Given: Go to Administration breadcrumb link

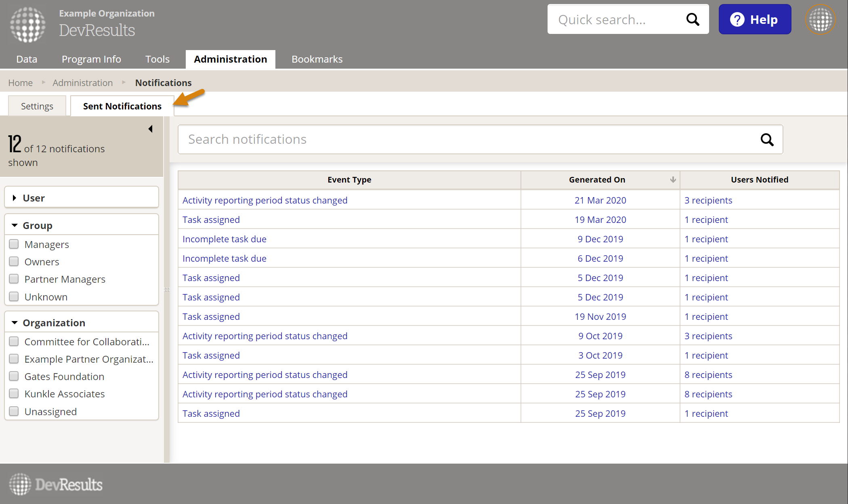Looking at the screenshot, I should pos(82,83).
